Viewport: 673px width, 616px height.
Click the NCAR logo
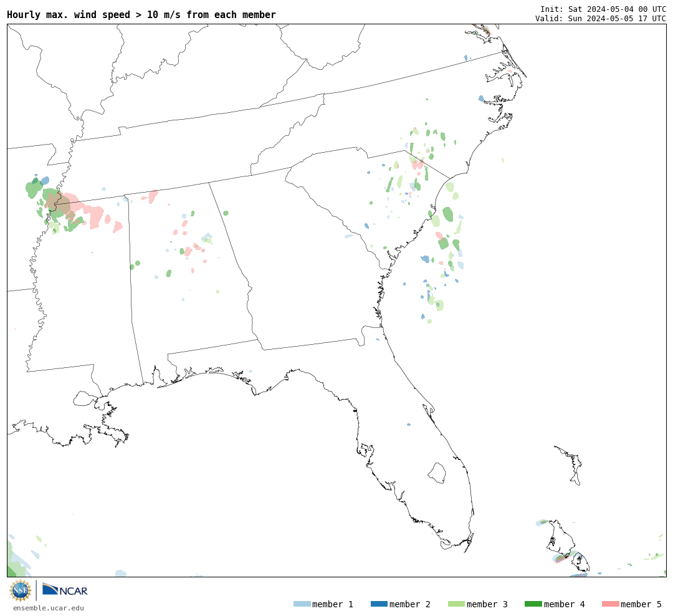pyautogui.click(x=65, y=589)
